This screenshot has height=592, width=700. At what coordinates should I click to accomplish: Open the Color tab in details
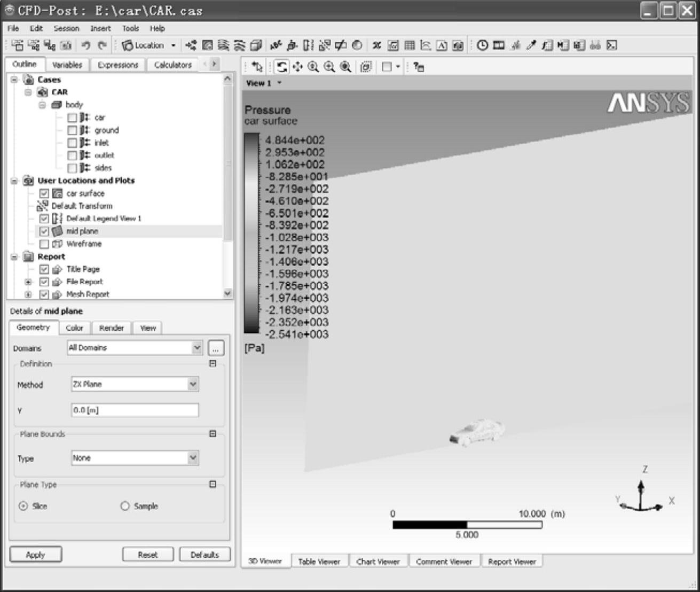coord(74,328)
